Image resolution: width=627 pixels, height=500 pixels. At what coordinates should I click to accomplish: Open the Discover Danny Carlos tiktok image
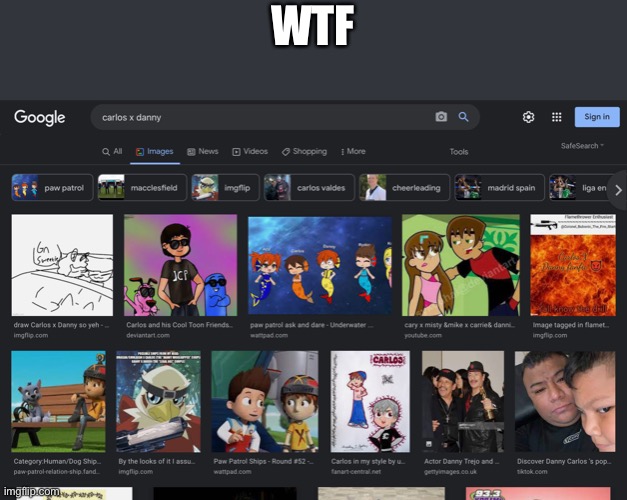coord(565,402)
